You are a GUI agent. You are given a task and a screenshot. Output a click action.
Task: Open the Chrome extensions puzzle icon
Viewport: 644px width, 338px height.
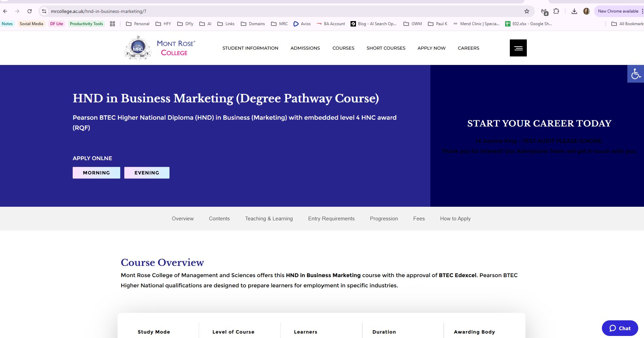(557, 11)
